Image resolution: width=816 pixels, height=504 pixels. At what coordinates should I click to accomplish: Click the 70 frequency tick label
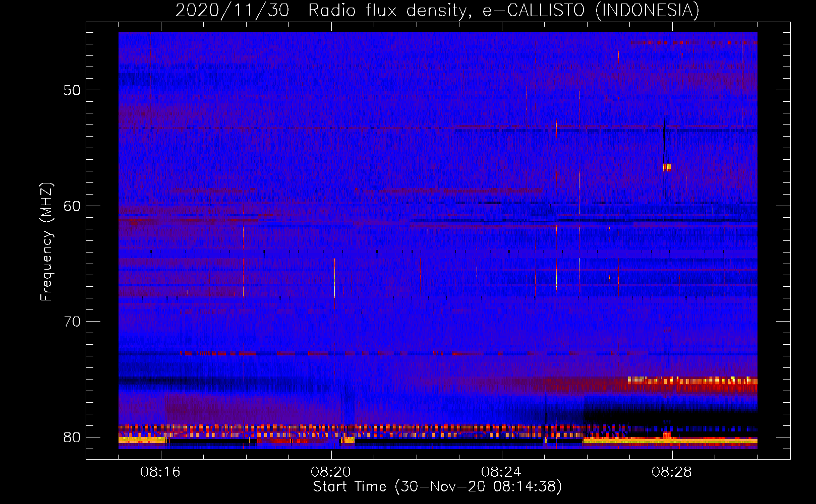pyautogui.click(x=73, y=322)
